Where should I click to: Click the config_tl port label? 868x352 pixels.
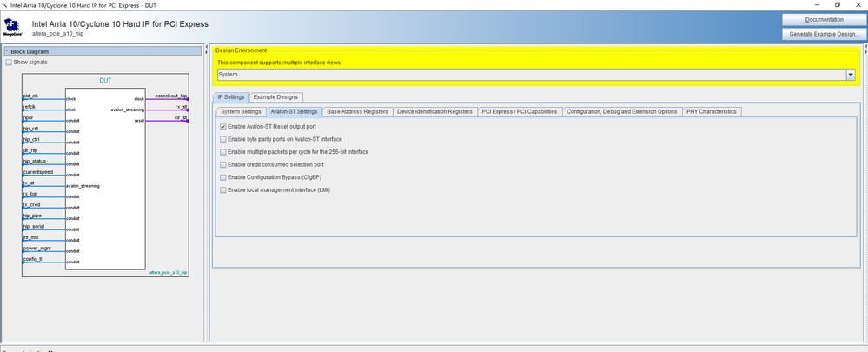tap(32, 259)
